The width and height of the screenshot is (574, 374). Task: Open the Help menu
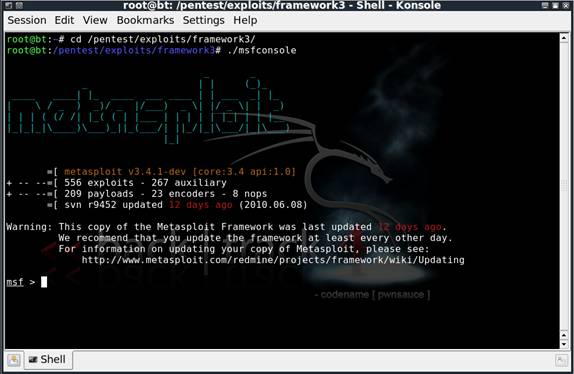pos(245,20)
